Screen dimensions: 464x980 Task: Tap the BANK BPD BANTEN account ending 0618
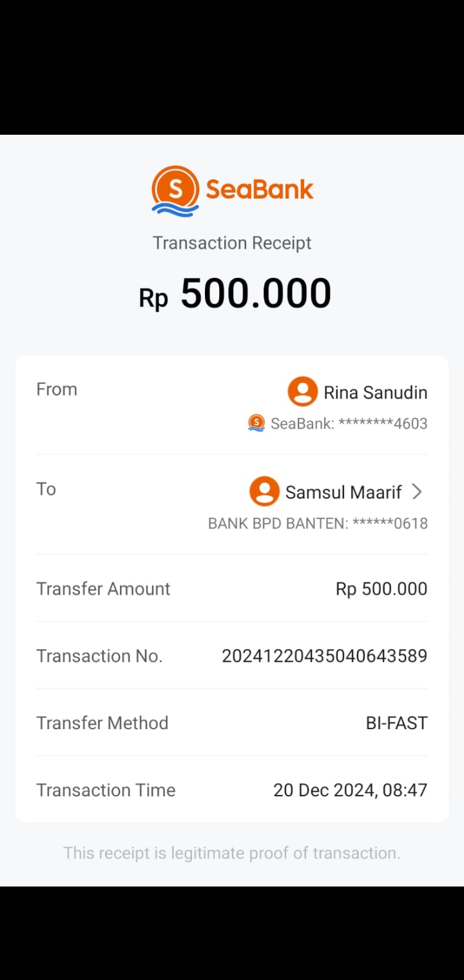tap(318, 524)
